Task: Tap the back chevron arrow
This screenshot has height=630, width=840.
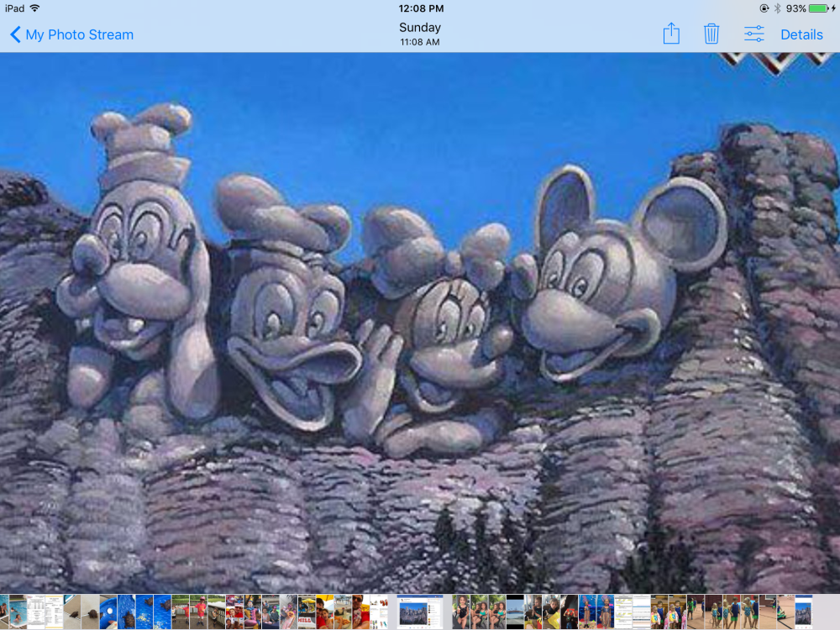Action: 15,34
